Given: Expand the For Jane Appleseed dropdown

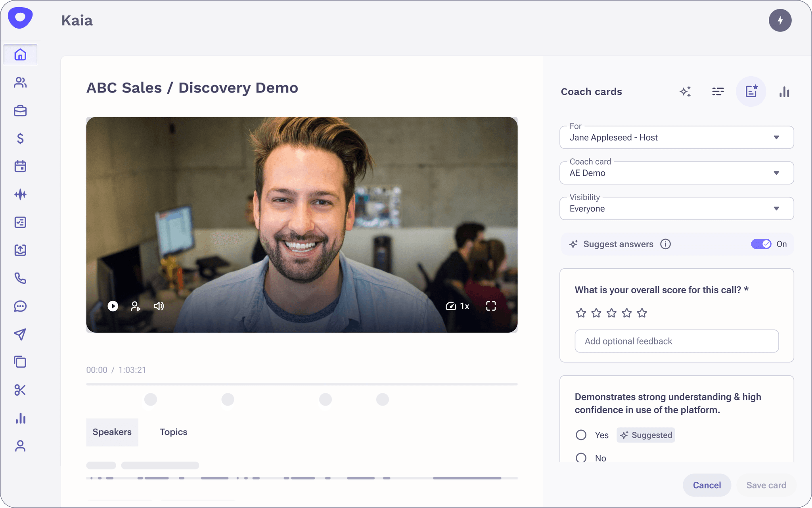Looking at the screenshot, I should (x=676, y=137).
